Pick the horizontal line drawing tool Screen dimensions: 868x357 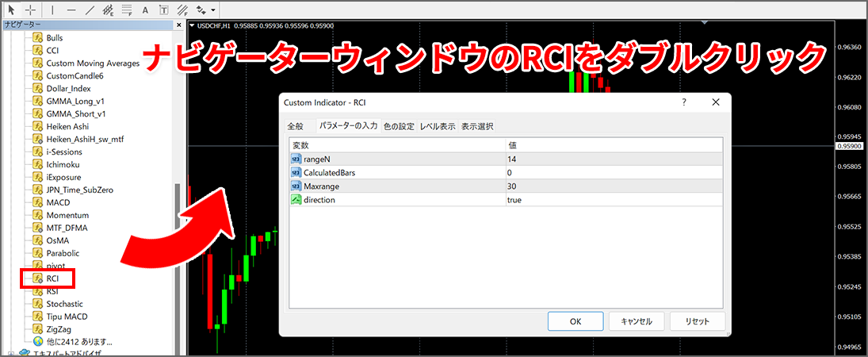[x=71, y=11]
